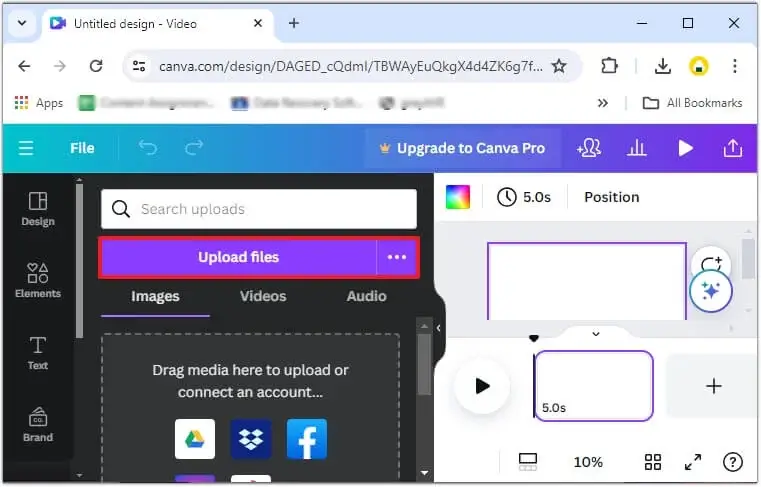
Task: Switch to the Images tab
Action: (155, 296)
